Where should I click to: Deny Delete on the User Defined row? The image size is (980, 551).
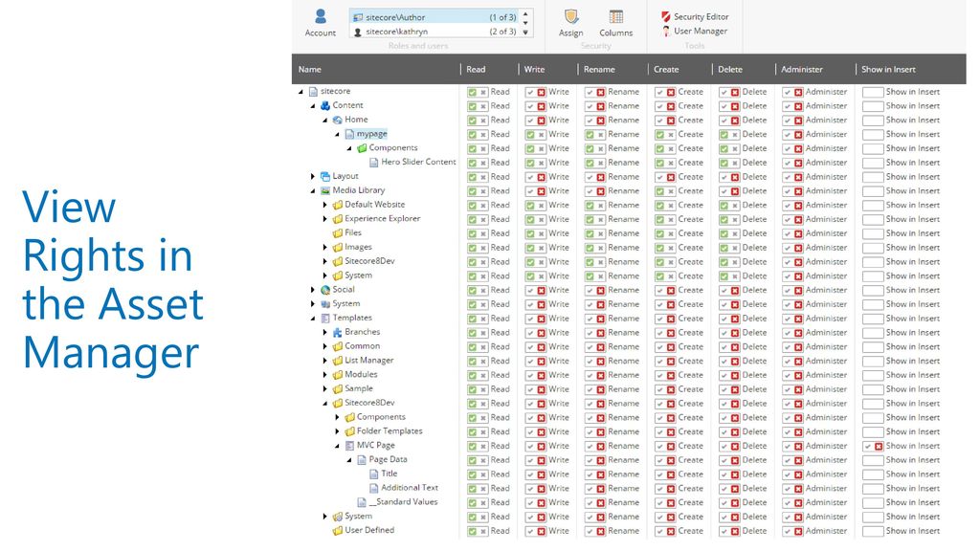coord(735,531)
